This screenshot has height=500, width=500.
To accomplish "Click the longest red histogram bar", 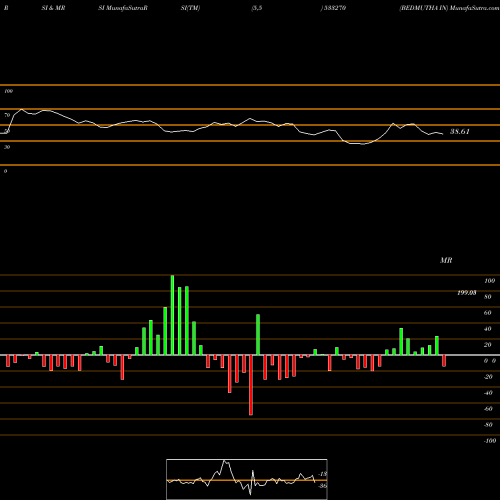I will (251, 385).
